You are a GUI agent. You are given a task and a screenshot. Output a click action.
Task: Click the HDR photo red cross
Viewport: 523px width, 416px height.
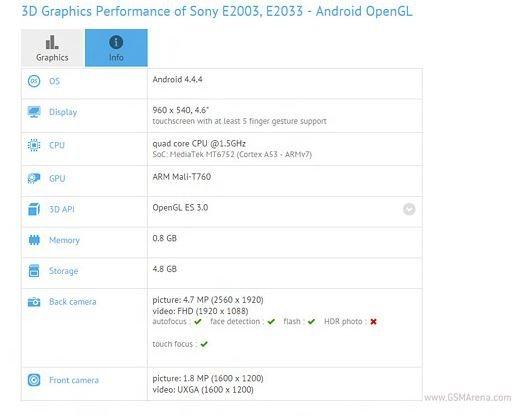[x=374, y=322]
